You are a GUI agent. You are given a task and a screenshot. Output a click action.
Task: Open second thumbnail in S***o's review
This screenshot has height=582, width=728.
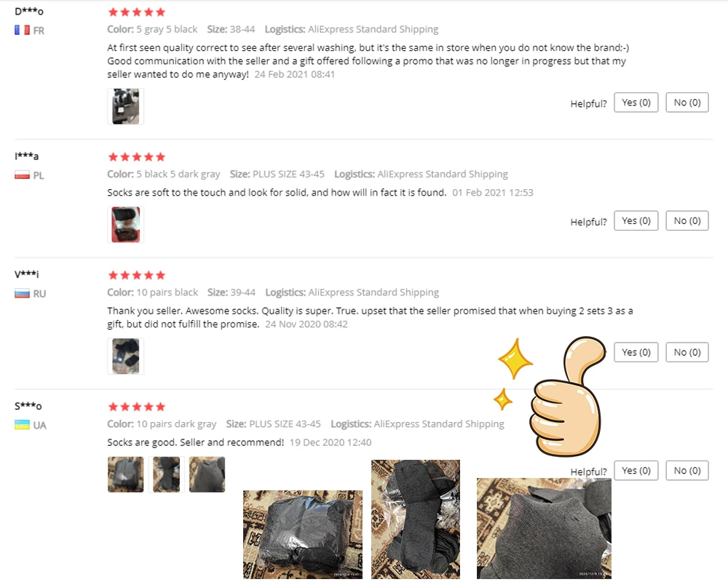click(x=166, y=474)
